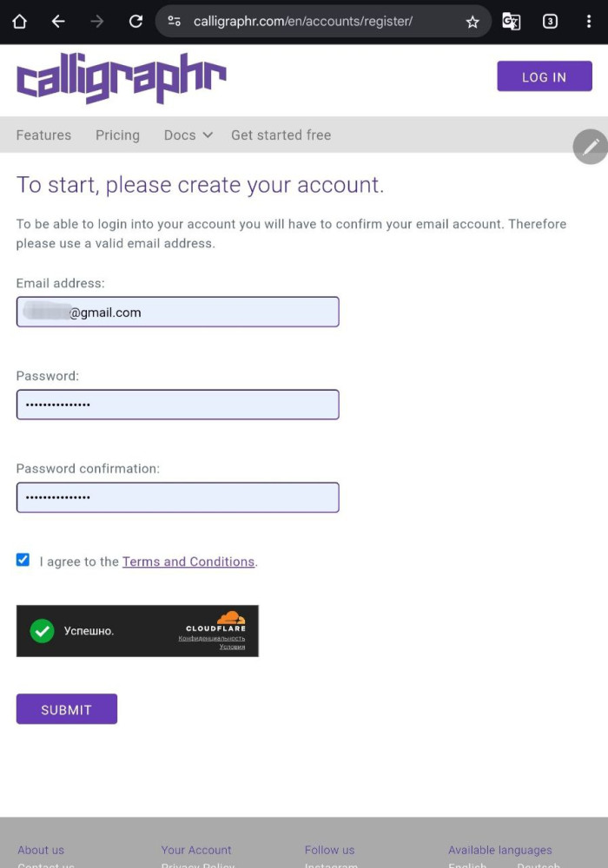This screenshot has height=868, width=608.
Task: Open the Pricing menu item
Action: point(117,135)
